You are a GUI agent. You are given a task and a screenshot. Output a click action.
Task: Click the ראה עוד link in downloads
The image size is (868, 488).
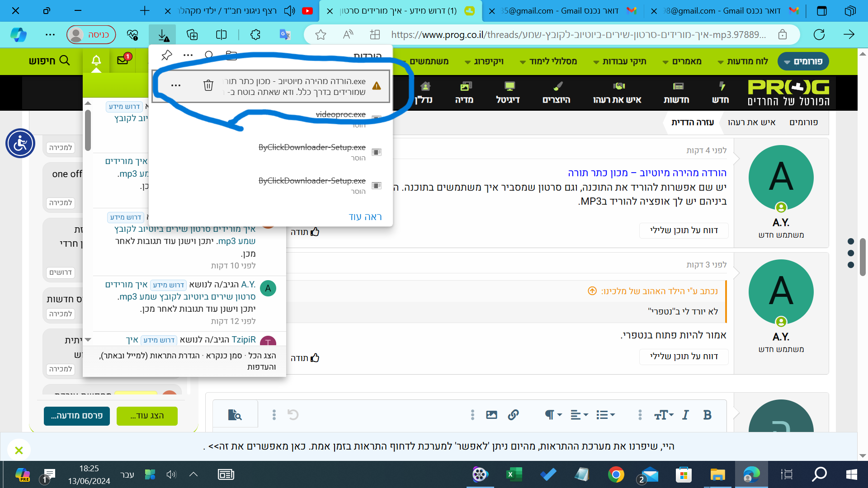[x=365, y=216]
